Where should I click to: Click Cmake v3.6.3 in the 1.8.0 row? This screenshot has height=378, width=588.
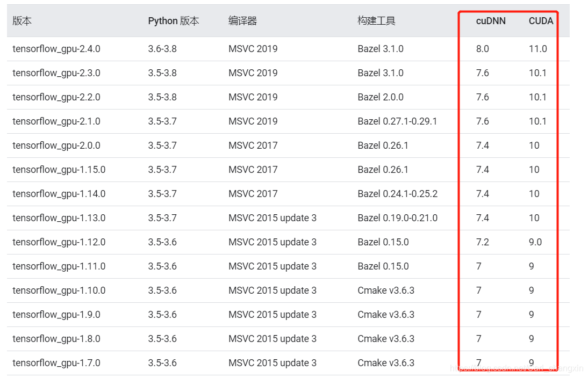pos(386,339)
